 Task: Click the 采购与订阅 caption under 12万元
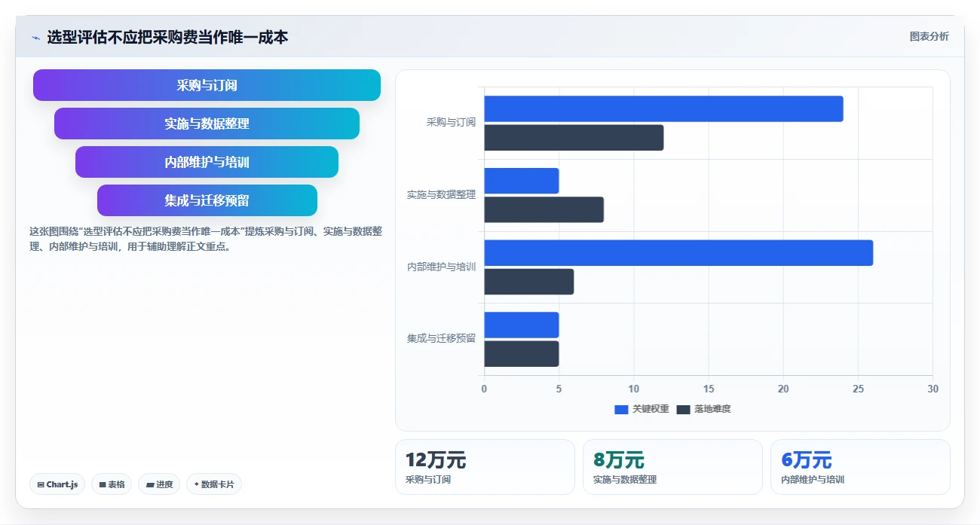tap(428, 479)
